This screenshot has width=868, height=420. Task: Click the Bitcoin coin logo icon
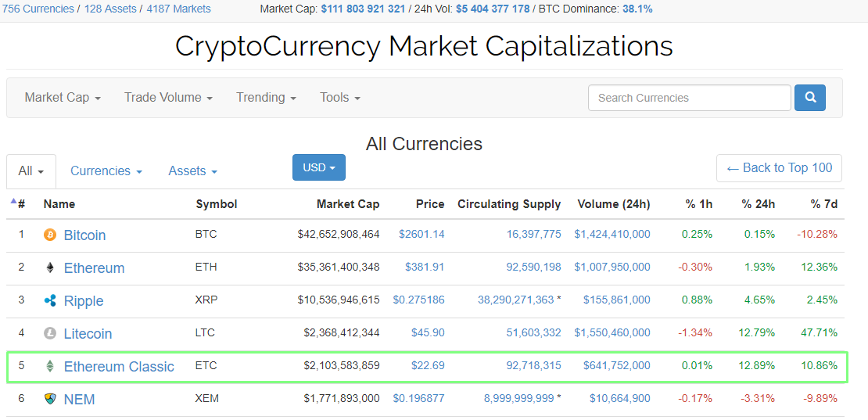pyautogui.click(x=50, y=235)
